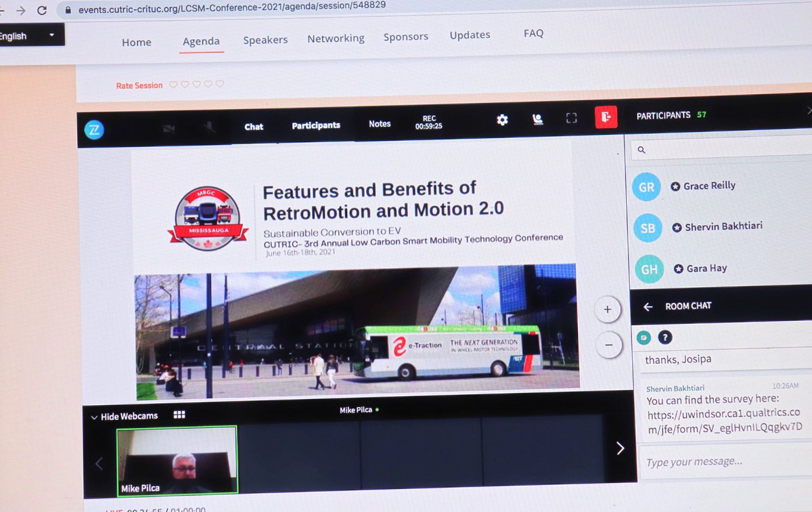Image resolution: width=812 pixels, height=512 pixels.
Task: Open the English language dropdown
Action: pyautogui.click(x=32, y=35)
